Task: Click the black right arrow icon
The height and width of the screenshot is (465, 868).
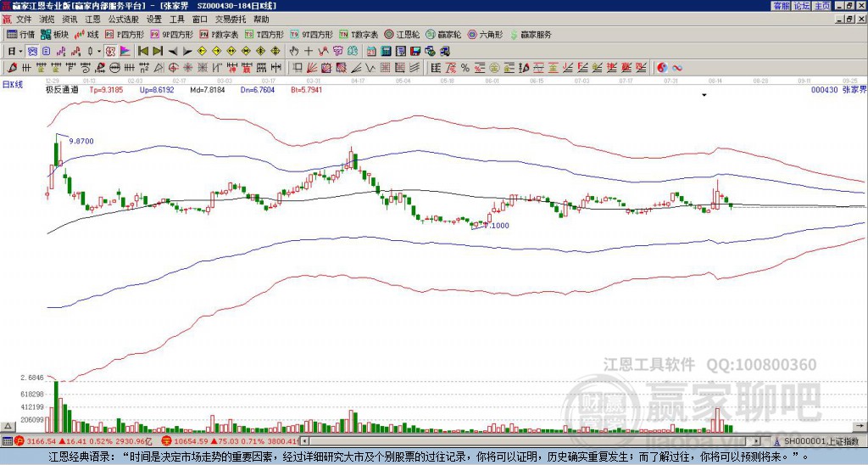Action: coord(187,52)
